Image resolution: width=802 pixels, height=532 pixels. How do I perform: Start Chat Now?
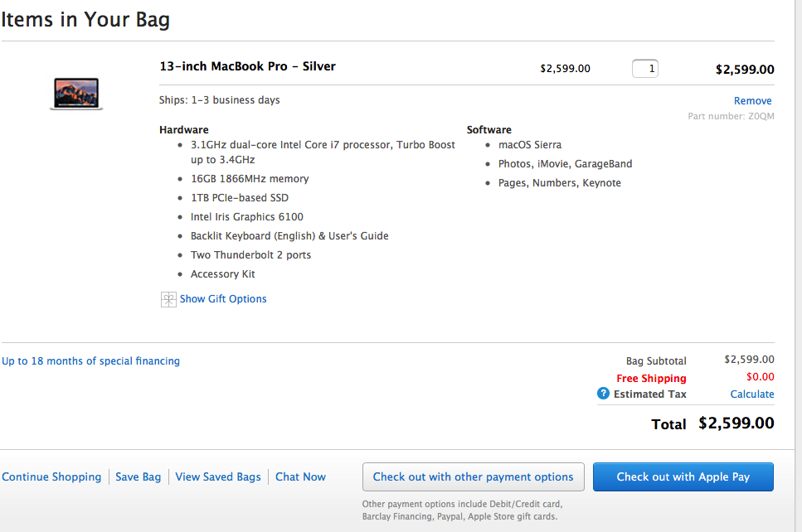(300, 476)
